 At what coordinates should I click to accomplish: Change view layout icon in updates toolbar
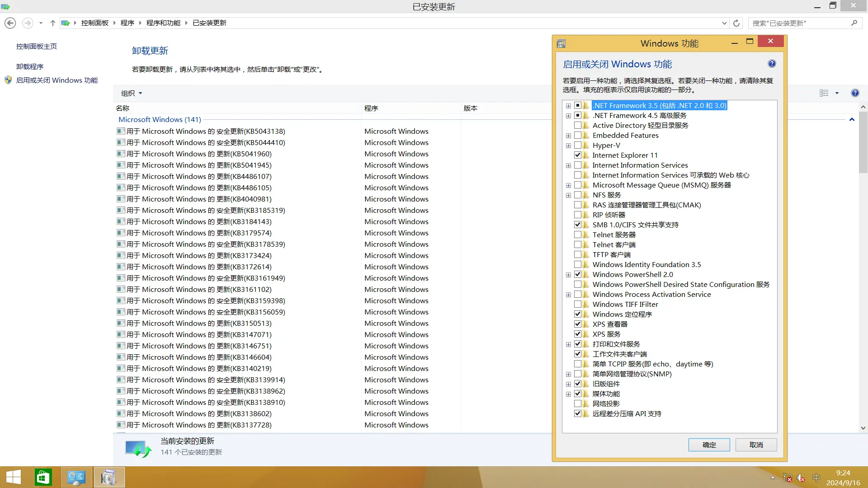824,93
